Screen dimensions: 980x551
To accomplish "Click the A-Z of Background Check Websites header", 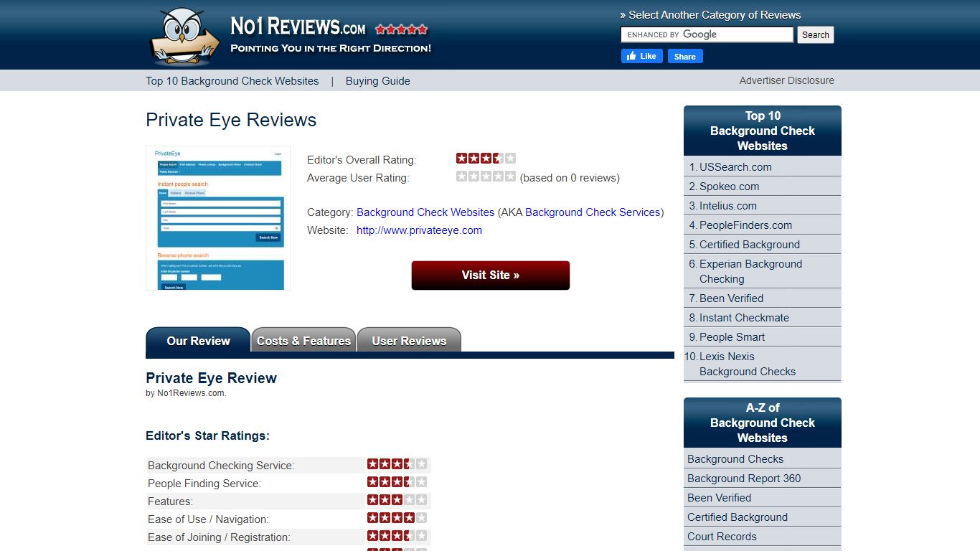I will (763, 423).
